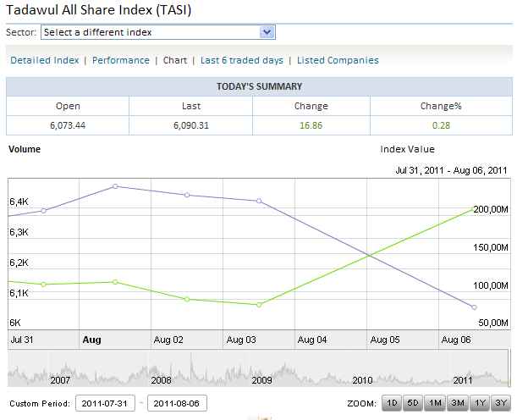Set chart zoom to 1M

pos(435,403)
